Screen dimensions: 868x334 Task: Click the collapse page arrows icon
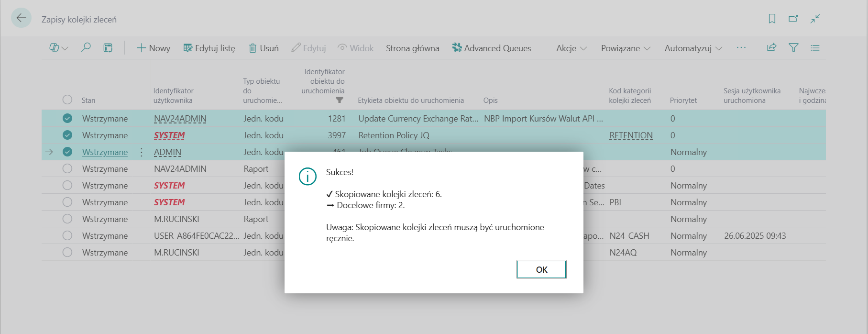815,19
